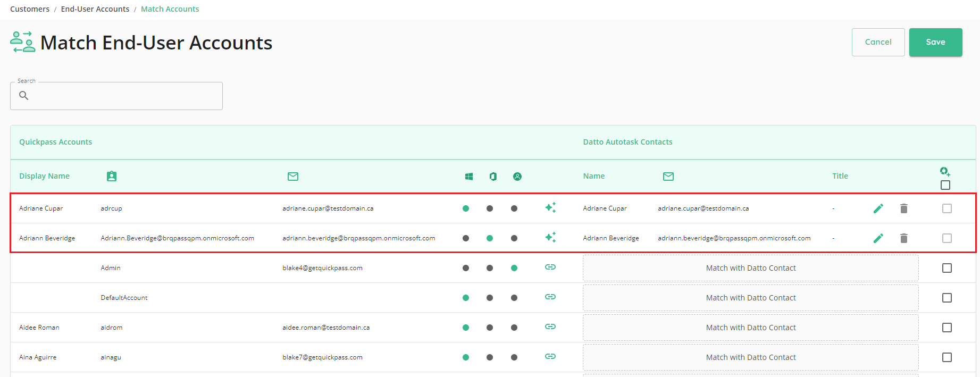Go to Customers breadcrumb

30,9
